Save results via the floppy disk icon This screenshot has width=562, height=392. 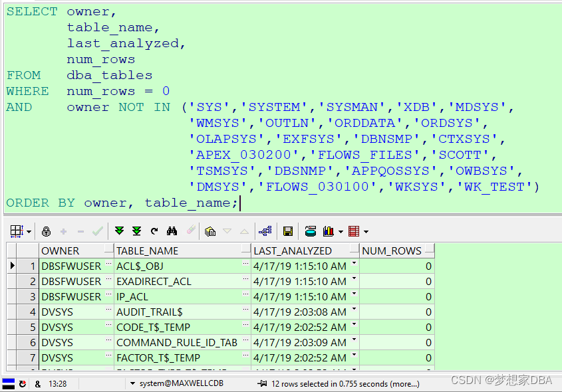click(287, 229)
